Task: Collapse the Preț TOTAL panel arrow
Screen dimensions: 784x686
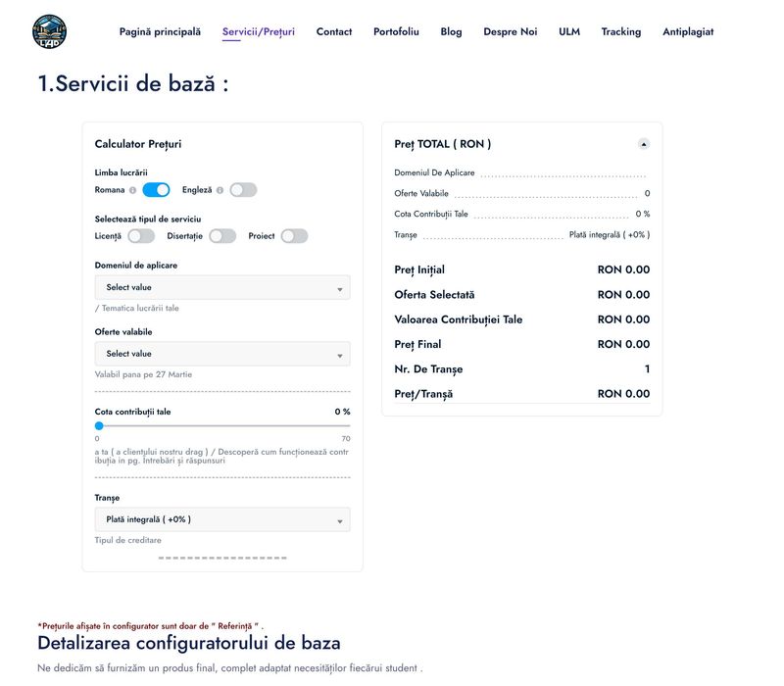Action: [x=644, y=144]
